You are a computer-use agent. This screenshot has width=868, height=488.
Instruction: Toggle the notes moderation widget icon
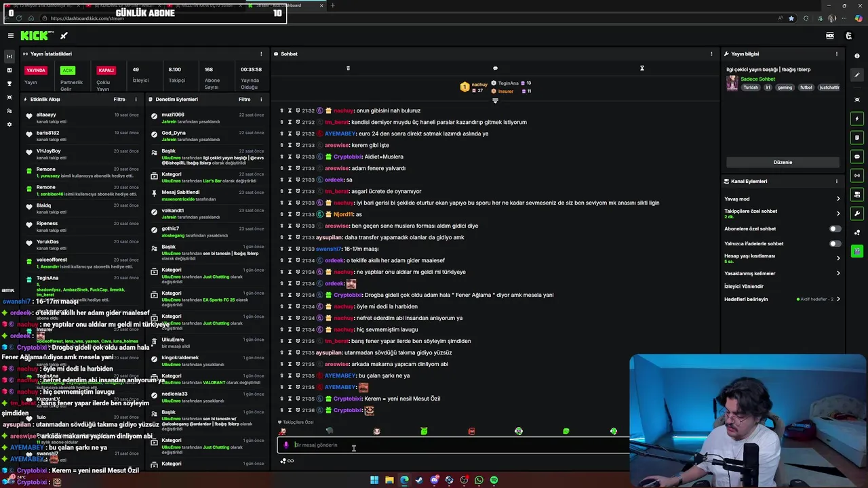pos(857,138)
